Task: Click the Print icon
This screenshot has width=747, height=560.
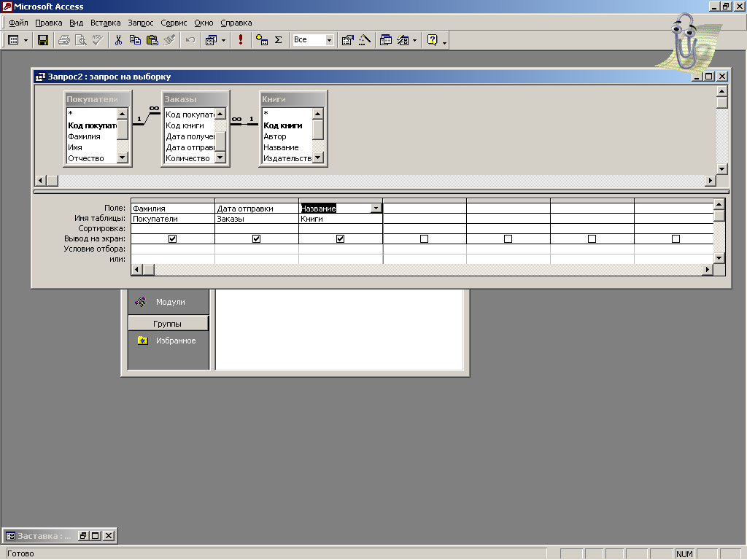Action: 64,41
